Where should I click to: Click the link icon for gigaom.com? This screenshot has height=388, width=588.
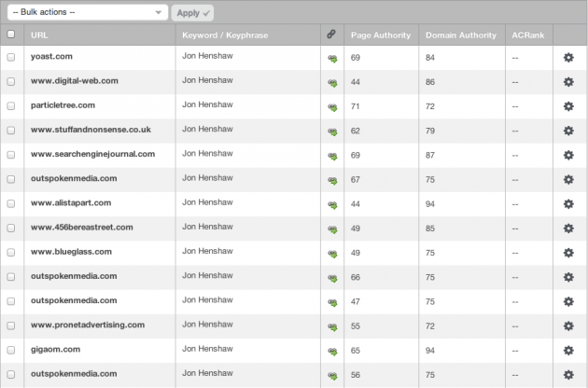click(332, 352)
